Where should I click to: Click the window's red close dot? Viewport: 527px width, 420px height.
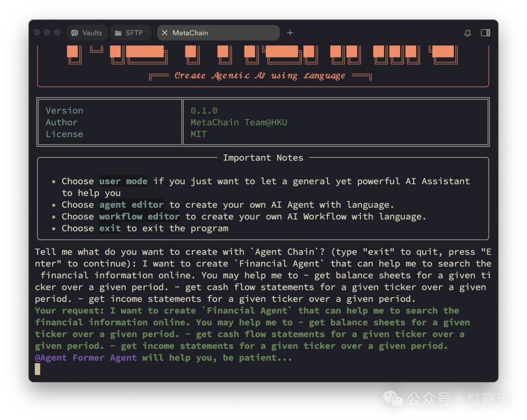[37, 33]
